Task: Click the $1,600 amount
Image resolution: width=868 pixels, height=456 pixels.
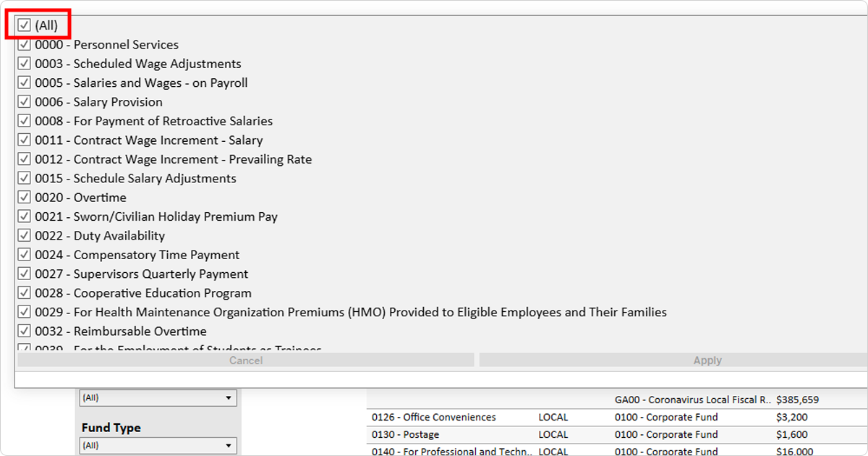Action: [792, 435]
